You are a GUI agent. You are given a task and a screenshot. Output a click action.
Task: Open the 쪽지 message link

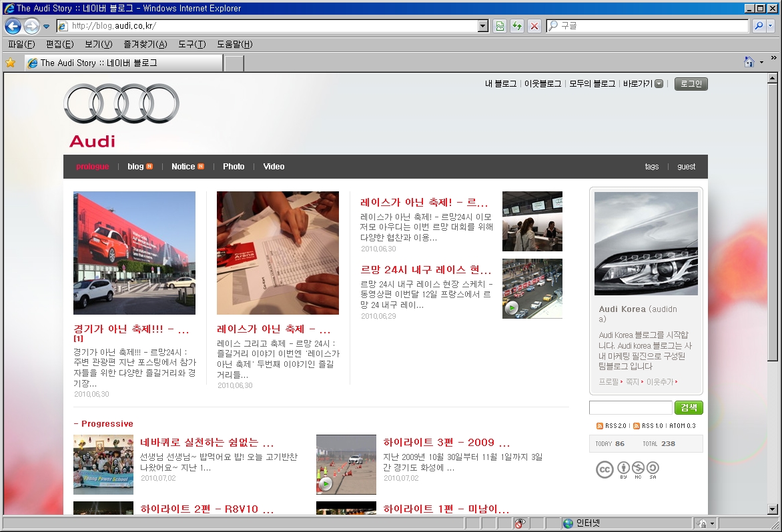click(633, 381)
